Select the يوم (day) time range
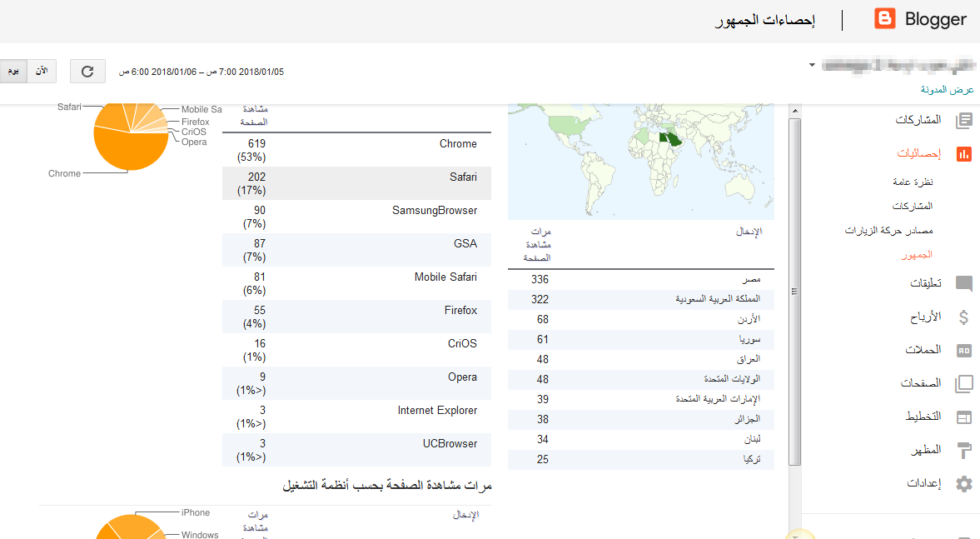Viewport: 980px width, 539px height. (13, 72)
